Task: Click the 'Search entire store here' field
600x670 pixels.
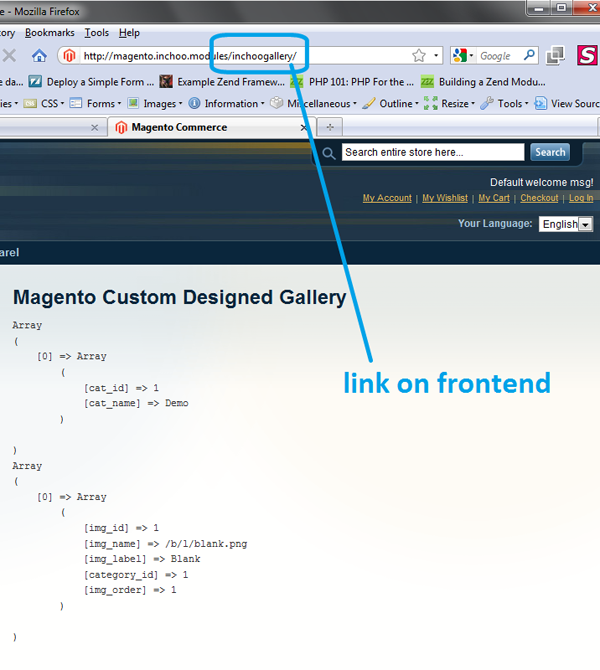Action: point(433,152)
